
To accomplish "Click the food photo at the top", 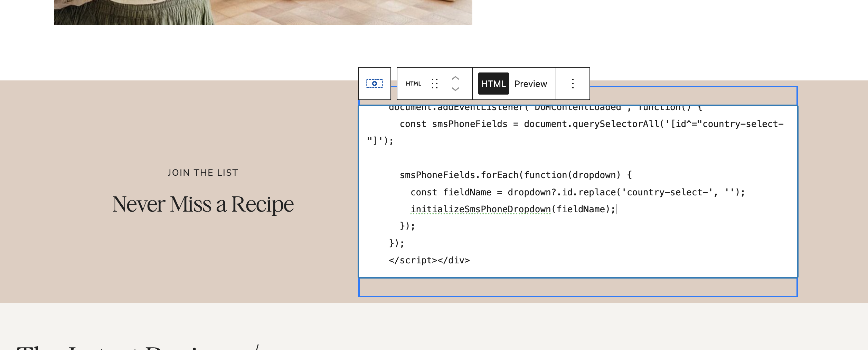I will pyautogui.click(x=263, y=12).
